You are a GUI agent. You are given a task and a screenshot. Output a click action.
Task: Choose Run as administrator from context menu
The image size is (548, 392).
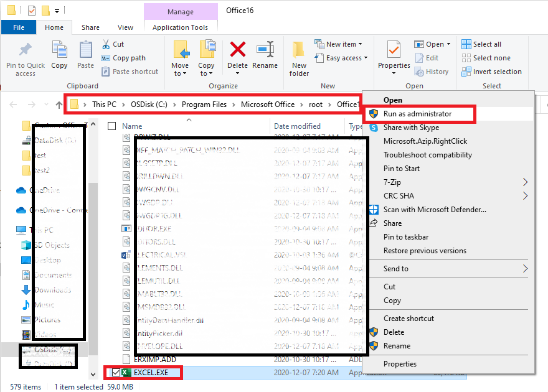417,114
